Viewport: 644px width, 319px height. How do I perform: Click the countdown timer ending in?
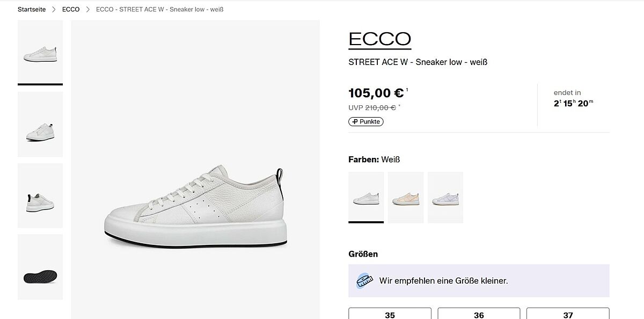(573, 99)
